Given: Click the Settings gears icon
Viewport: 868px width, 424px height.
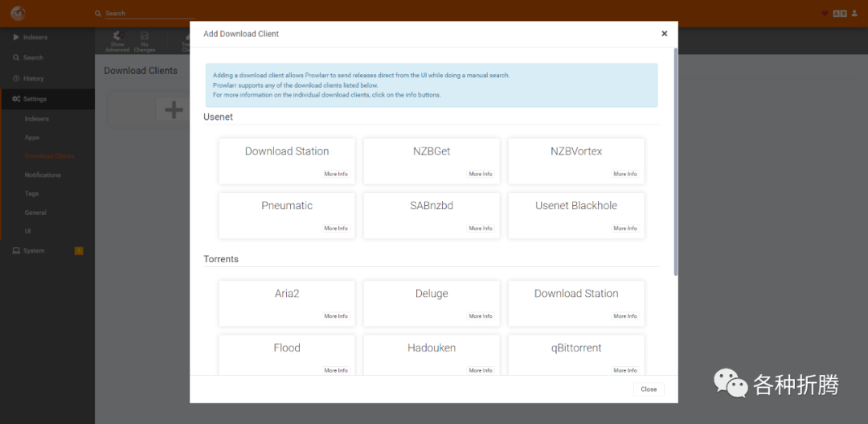Looking at the screenshot, I should pyautogui.click(x=16, y=99).
